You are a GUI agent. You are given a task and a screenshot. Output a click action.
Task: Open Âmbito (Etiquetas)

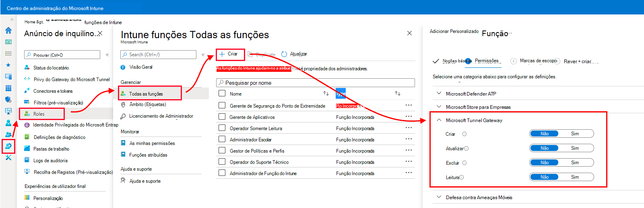148,104
